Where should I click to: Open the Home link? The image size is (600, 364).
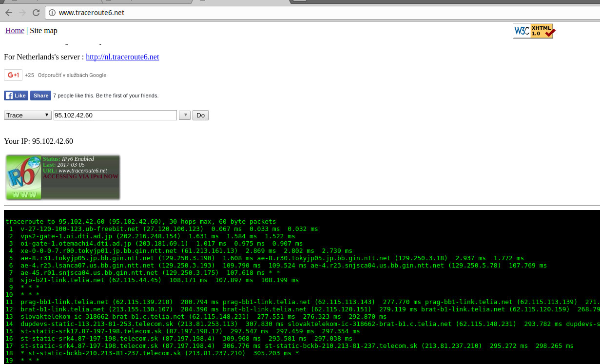[15, 31]
